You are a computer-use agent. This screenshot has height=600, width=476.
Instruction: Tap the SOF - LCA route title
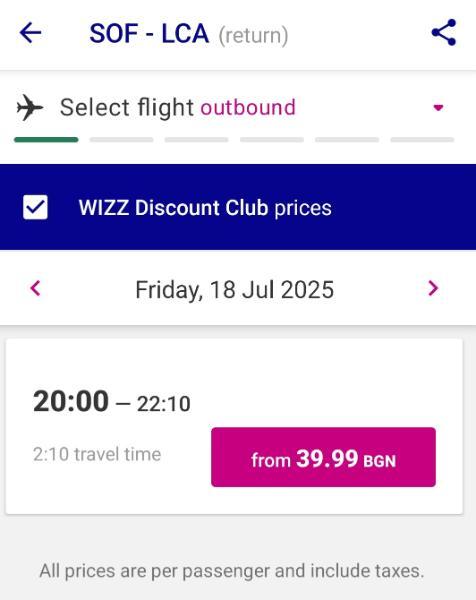149,34
